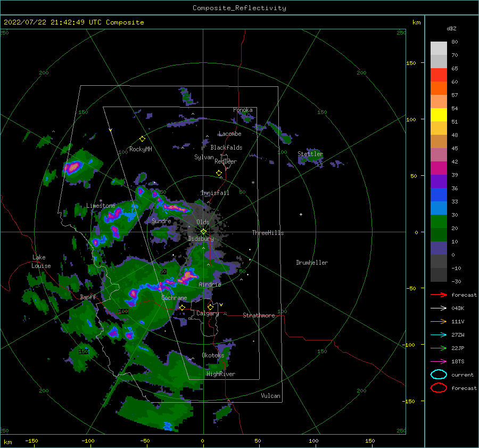Click the cyan current ellipse icon
The width and height of the screenshot is (479, 448).
coord(439,374)
